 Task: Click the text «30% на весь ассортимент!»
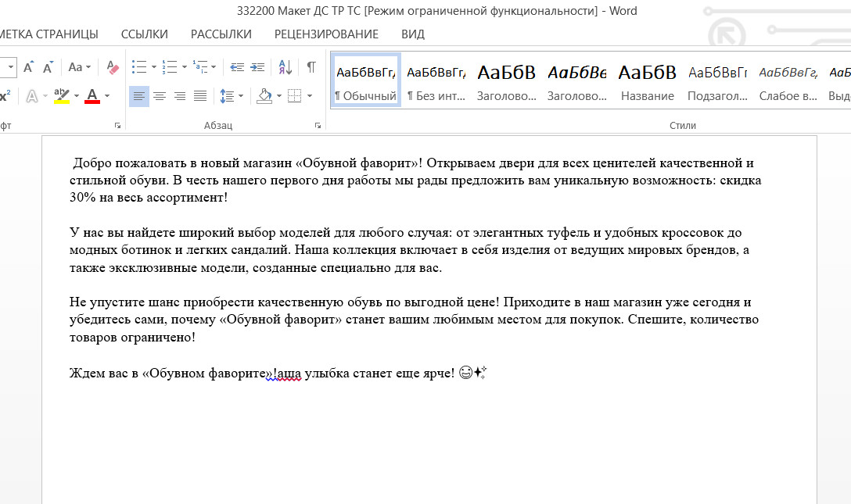coord(148,197)
